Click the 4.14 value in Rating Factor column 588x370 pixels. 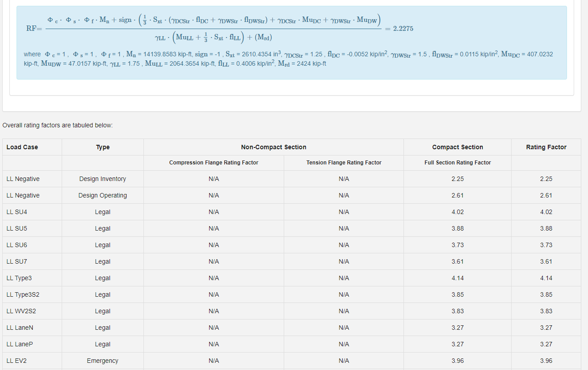pyautogui.click(x=546, y=278)
